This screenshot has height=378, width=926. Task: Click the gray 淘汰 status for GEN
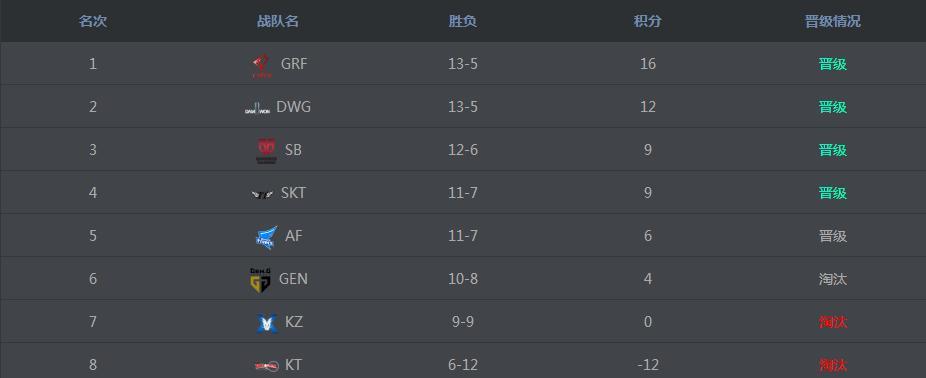[833, 279]
